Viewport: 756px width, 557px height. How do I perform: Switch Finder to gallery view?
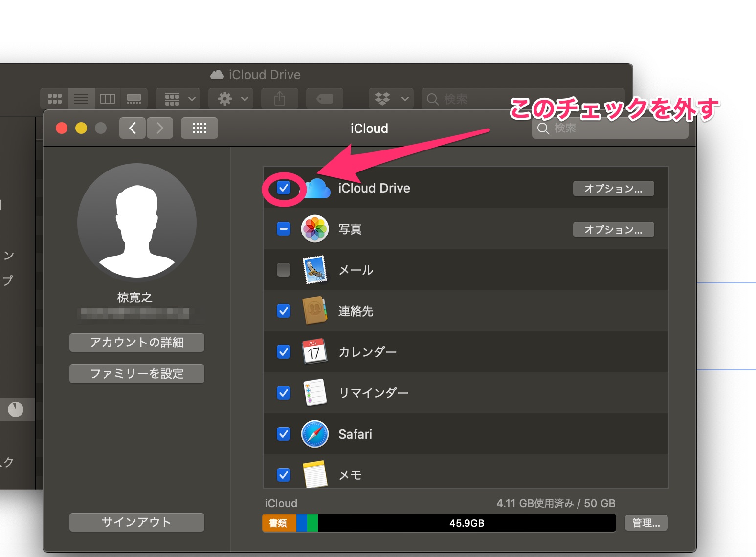point(134,99)
